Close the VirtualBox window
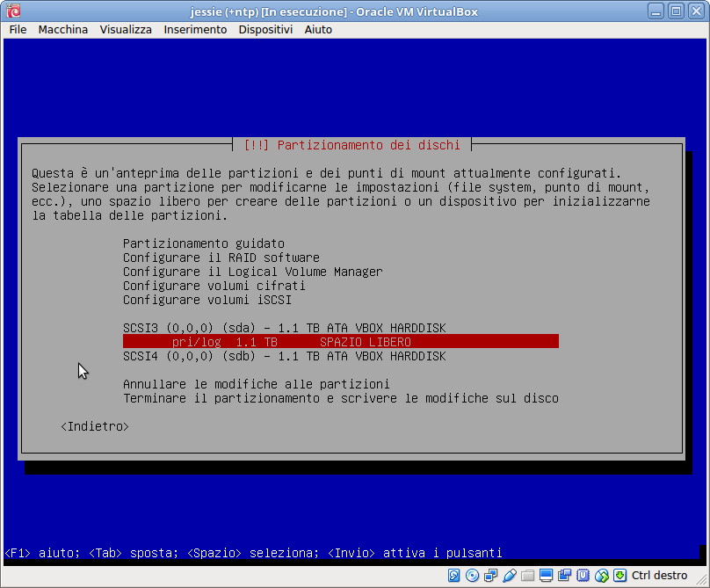710x588 pixels. (x=697, y=11)
